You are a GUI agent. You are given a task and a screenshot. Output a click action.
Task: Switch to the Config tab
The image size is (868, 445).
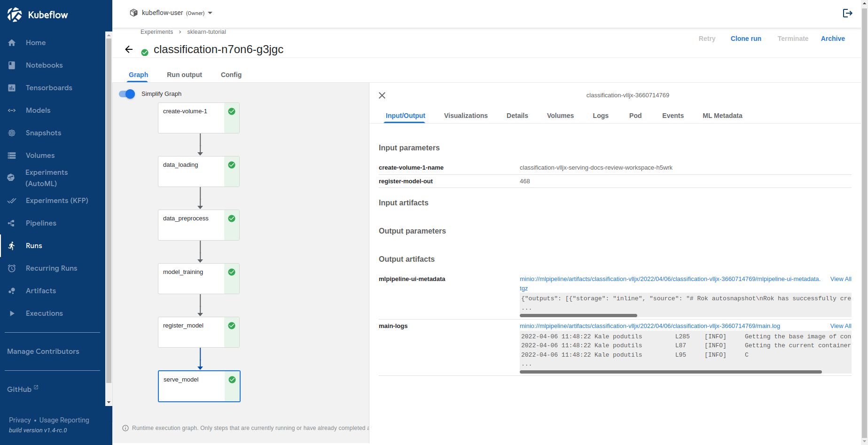tap(231, 75)
